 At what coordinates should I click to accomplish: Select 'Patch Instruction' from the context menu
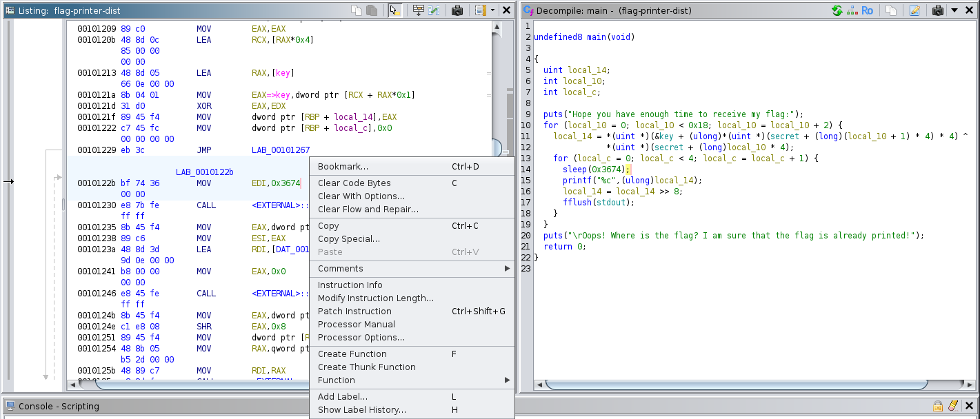pyautogui.click(x=354, y=311)
